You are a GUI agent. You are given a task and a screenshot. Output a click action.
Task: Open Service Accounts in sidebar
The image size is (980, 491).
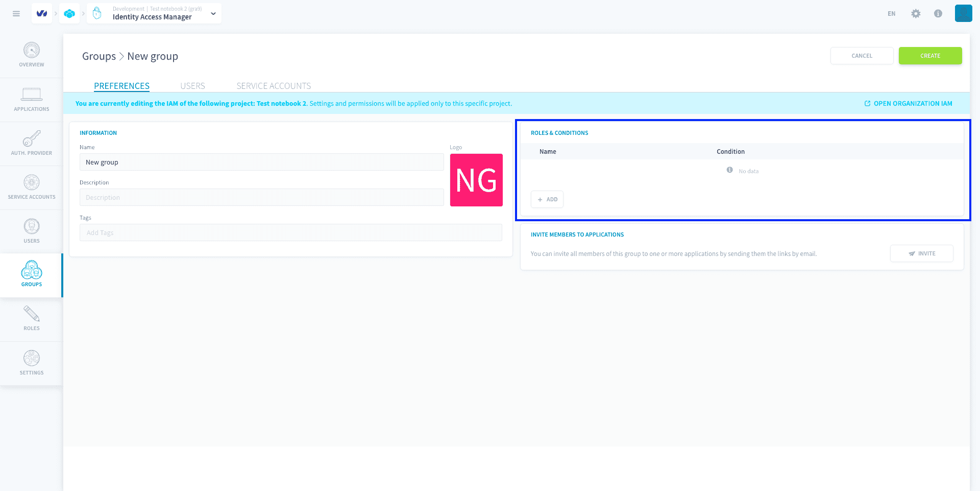pyautogui.click(x=32, y=188)
